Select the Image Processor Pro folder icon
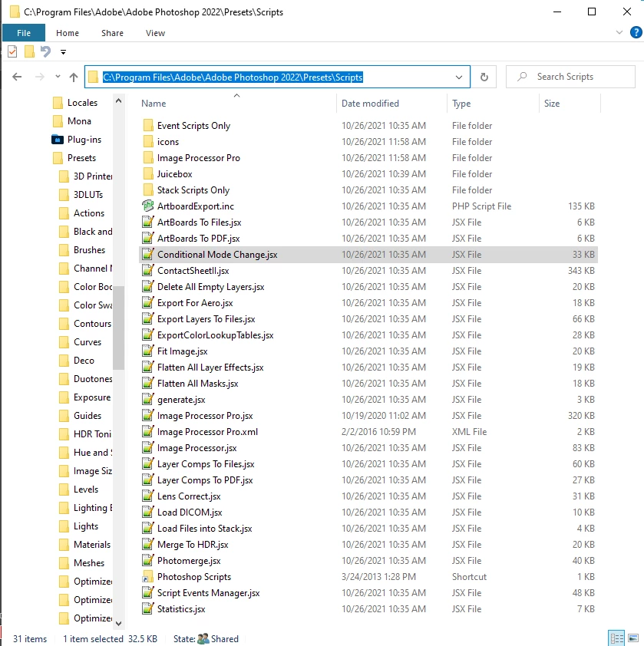The width and height of the screenshot is (644, 646). click(x=148, y=158)
